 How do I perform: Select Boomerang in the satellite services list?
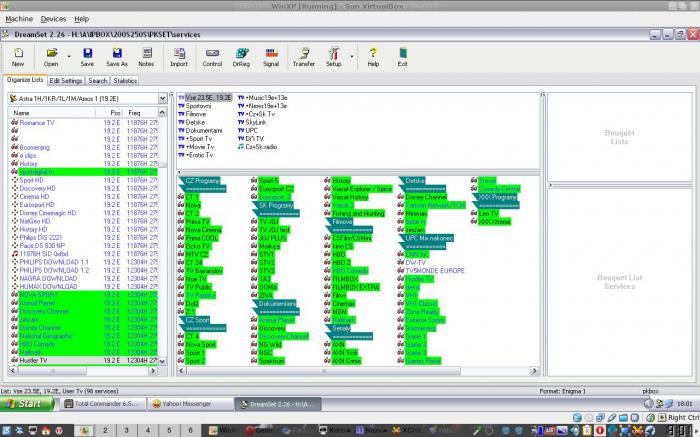pyautogui.click(x=84, y=147)
